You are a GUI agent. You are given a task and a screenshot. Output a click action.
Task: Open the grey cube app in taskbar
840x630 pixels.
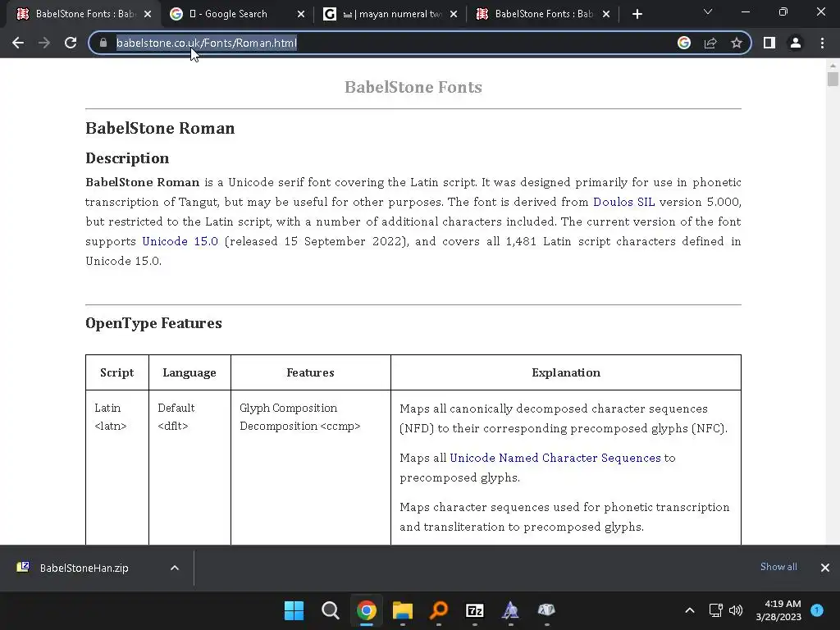(546, 610)
